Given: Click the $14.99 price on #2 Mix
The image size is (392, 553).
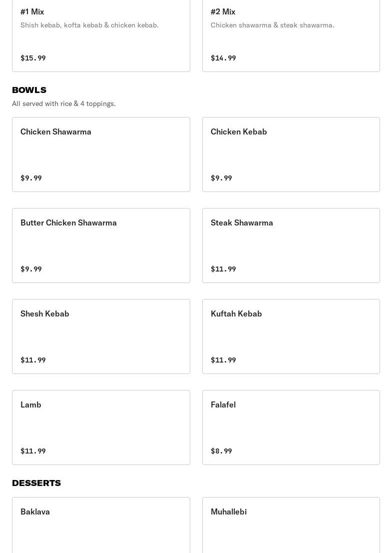Looking at the screenshot, I should pos(223,58).
